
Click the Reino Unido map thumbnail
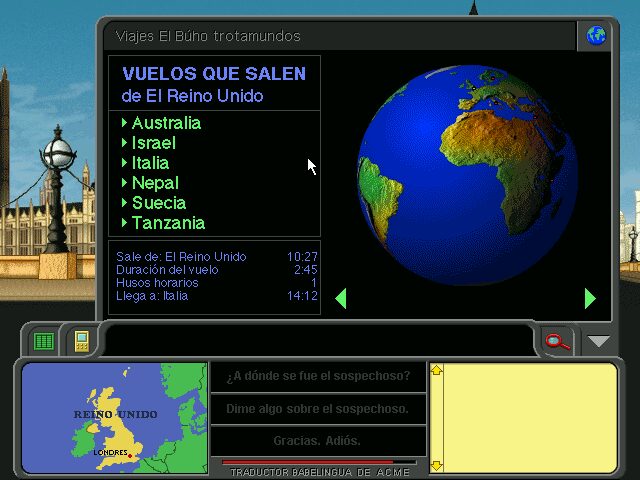[115, 418]
